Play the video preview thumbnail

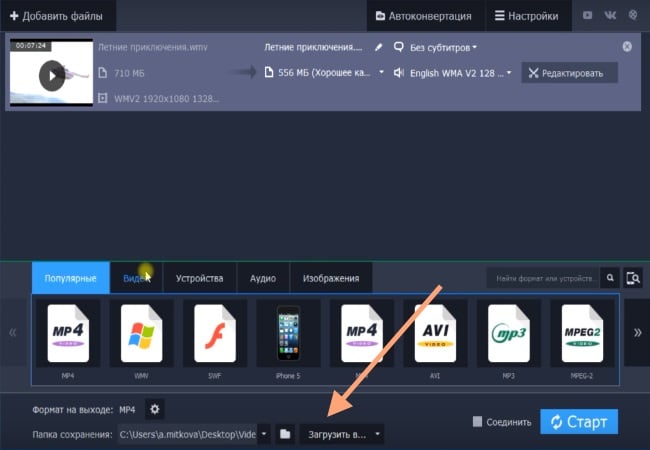click(x=51, y=74)
